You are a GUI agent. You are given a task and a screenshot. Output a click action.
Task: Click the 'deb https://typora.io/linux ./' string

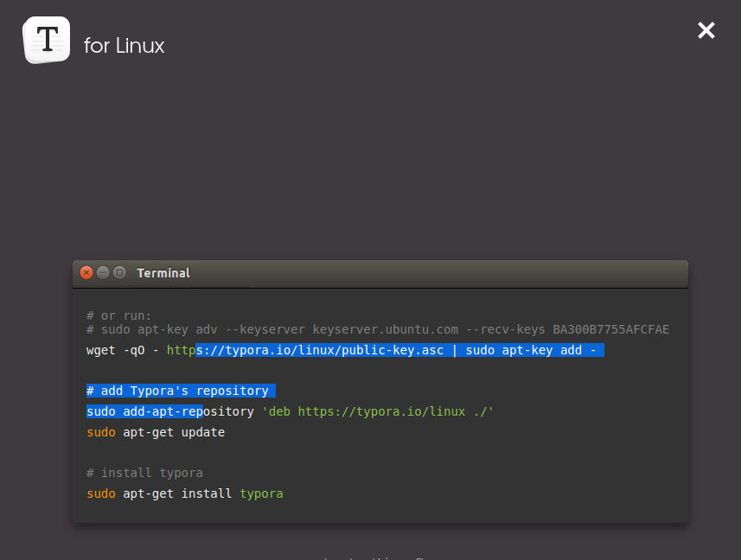click(x=378, y=411)
